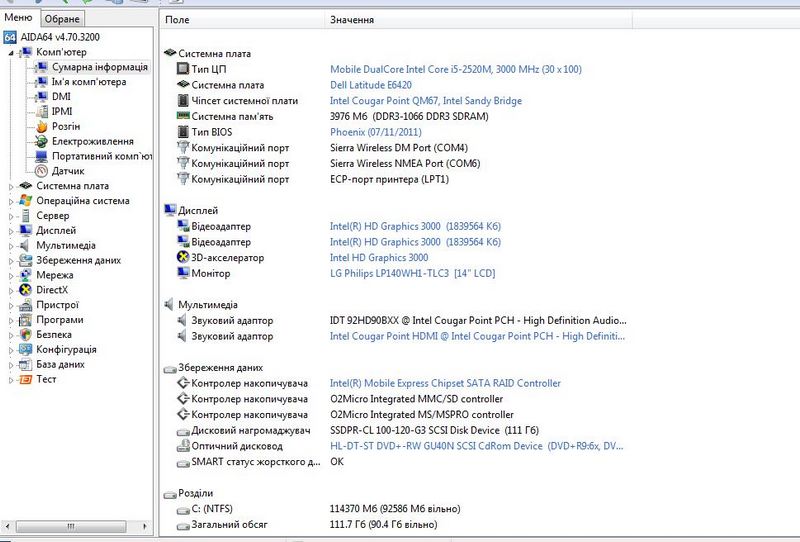Switch to the Меню tab
800x542 pixels.
pyautogui.click(x=19, y=18)
